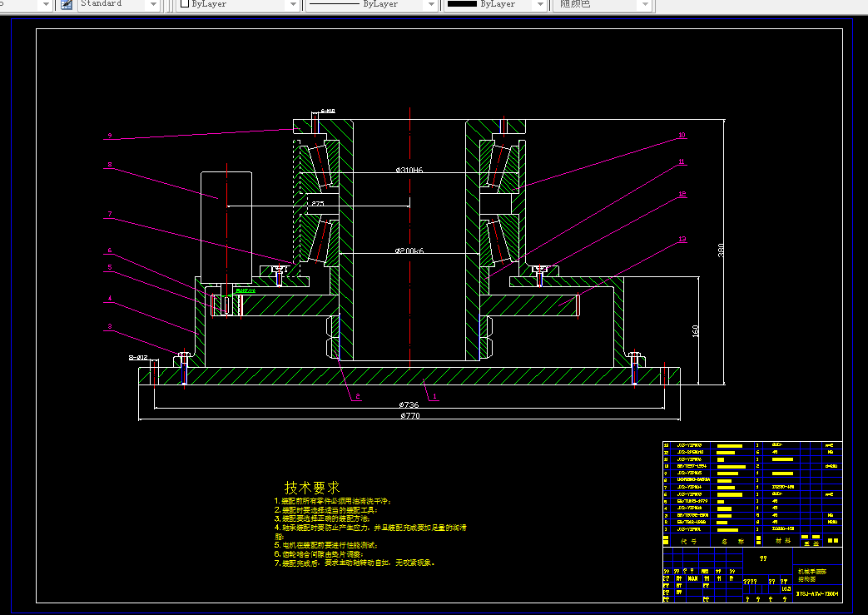Select balloon number 7 on the drawing

[110, 214]
